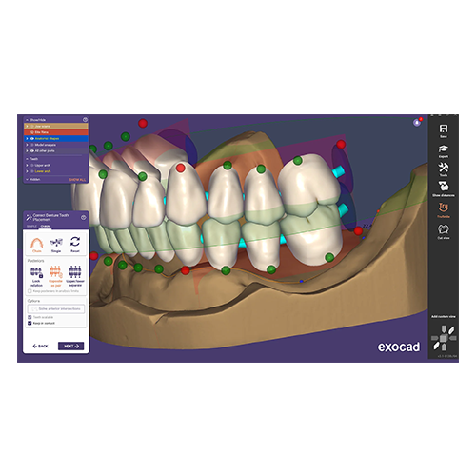Image resolution: width=476 pixels, height=476 pixels.
Task: Switch to the CHAIN tab
Action: pyautogui.click(x=46, y=226)
